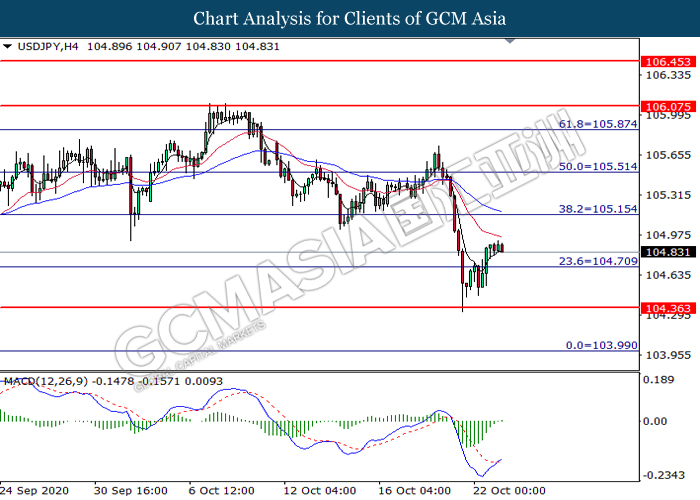This screenshot has height=500, width=700.
Task: Select the 38.2=105.154 Fibonacci label
Action: click(598, 208)
